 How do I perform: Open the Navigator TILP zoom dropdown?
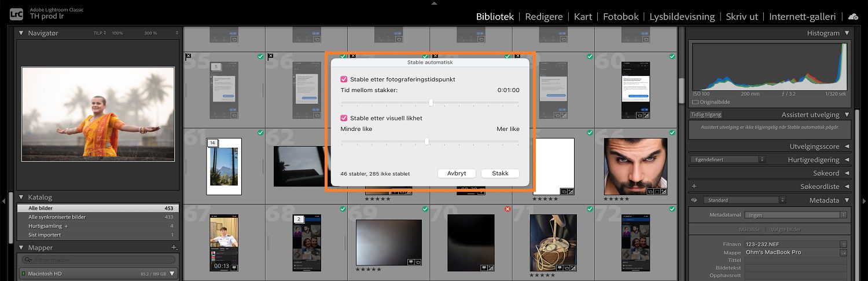[x=100, y=33]
